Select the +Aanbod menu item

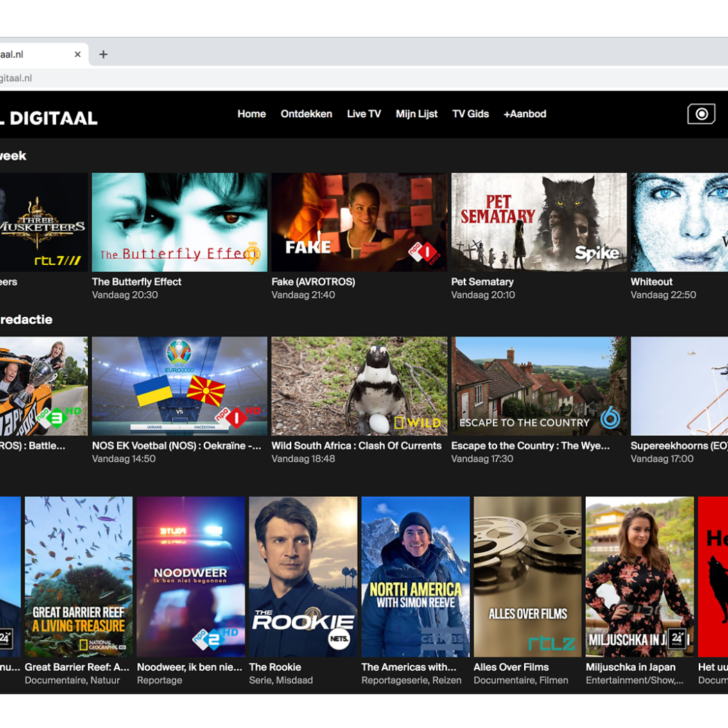(525, 114)
